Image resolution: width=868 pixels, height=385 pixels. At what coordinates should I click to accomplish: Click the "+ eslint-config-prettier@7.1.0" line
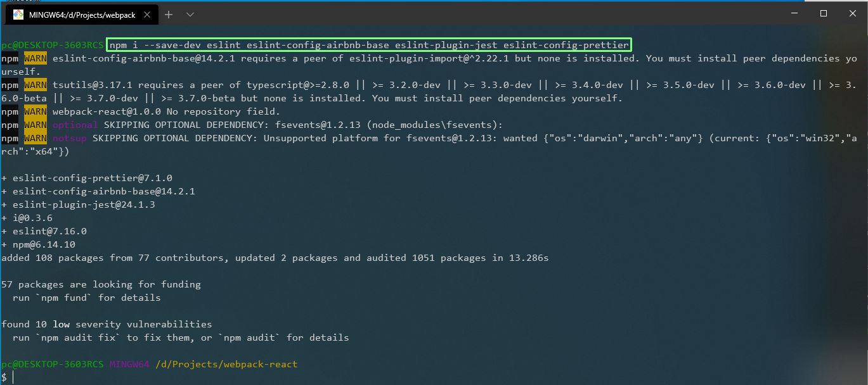pos(87,178)
